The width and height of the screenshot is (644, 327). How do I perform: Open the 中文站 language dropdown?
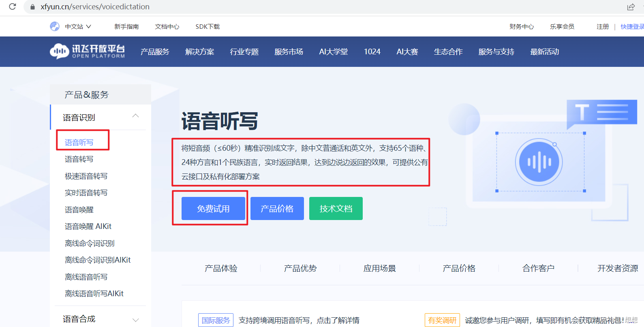78,26
